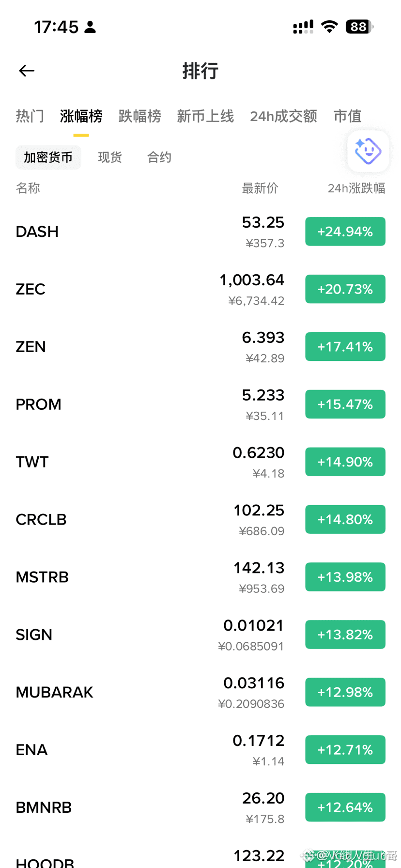
Task: Open the MUBARAK coin row
Action: pyautogui.click(x=200, y=692)
